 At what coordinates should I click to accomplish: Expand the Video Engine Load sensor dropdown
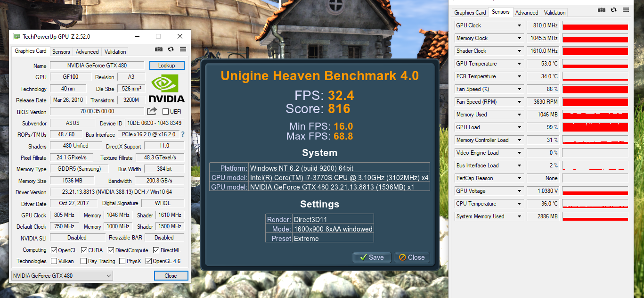pos(519,153)
